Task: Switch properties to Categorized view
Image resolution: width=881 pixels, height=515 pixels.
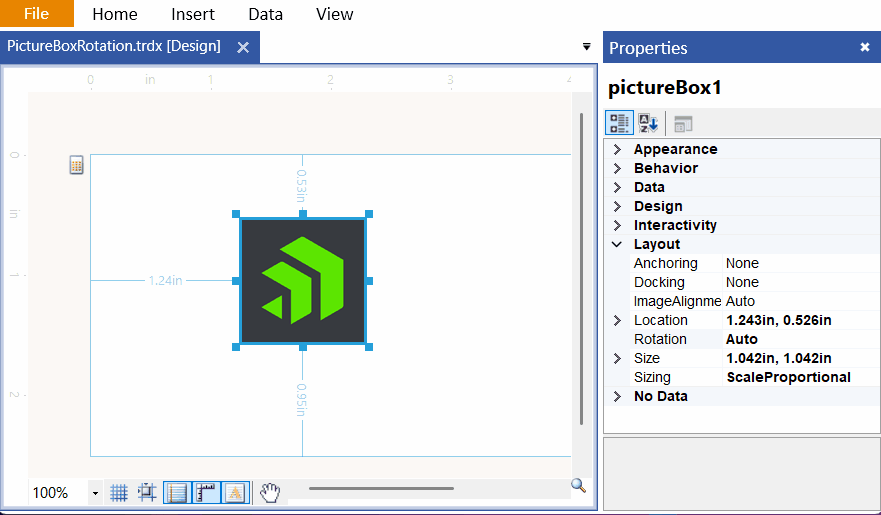Action: coord(619,123)
